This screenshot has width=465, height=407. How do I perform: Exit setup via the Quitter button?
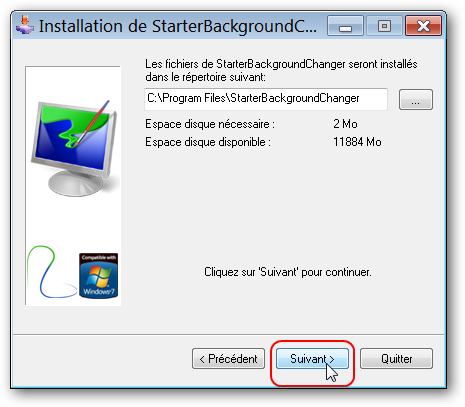pos(396,359)
